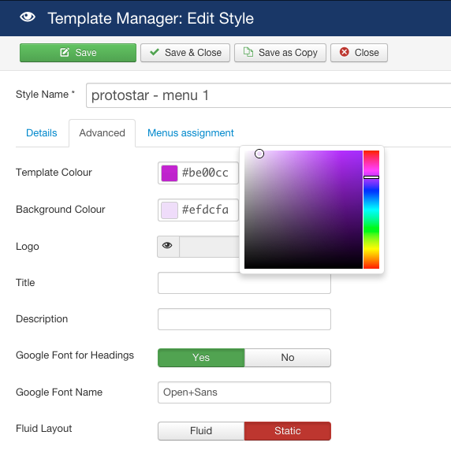451x476 pixels.
Task: Click Save & Close button
Action: 185,53
